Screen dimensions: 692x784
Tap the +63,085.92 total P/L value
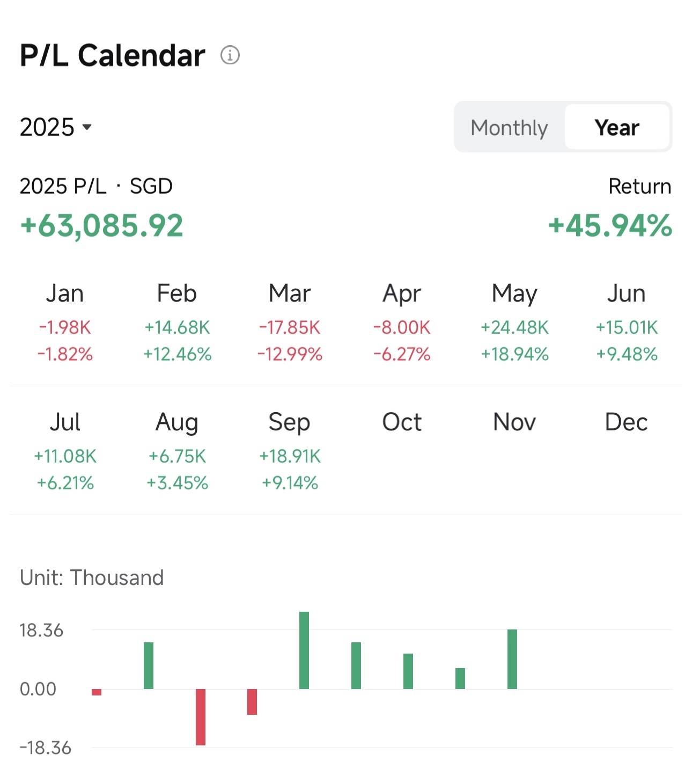(102, 225)
